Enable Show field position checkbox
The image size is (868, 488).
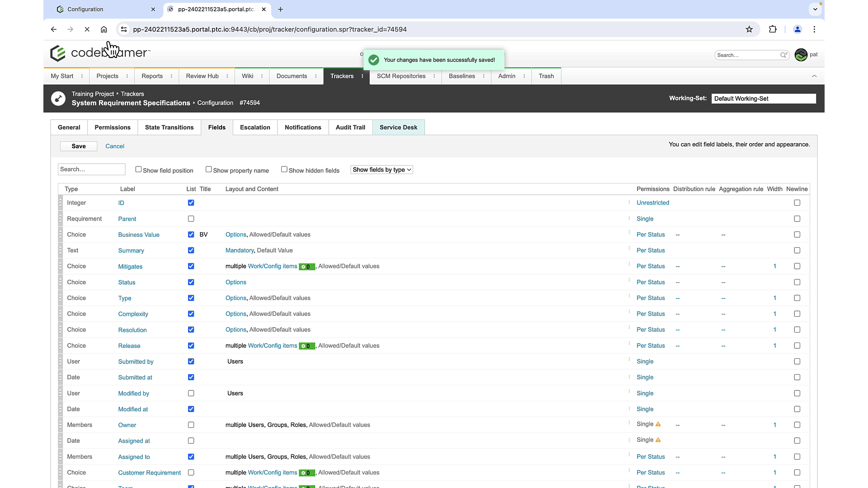(x=138, y=169)
